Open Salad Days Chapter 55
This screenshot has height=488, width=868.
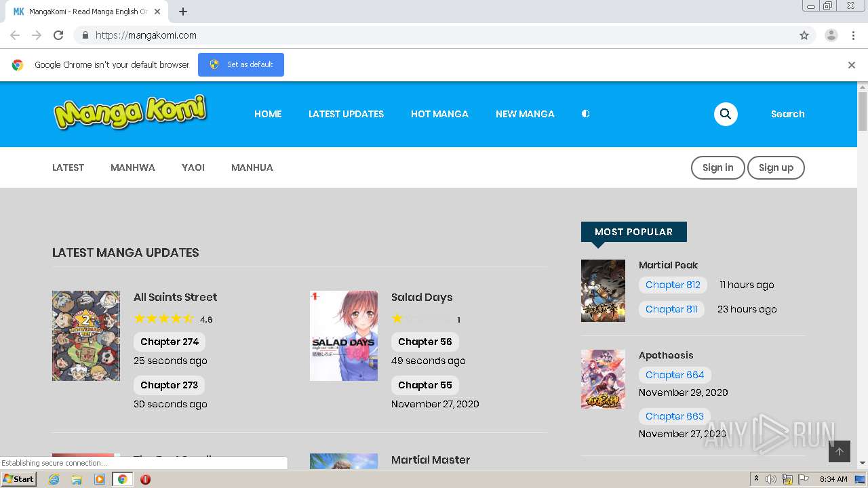[x=425, y=385]
